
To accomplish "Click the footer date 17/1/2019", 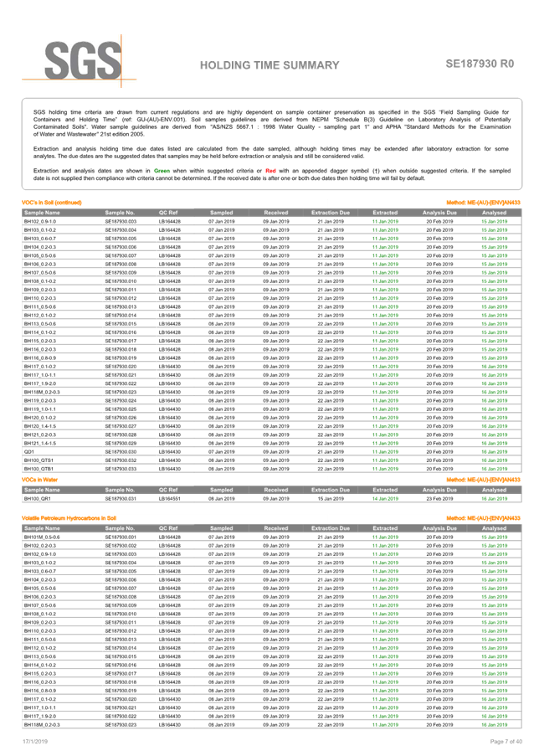I will [35, 742].
